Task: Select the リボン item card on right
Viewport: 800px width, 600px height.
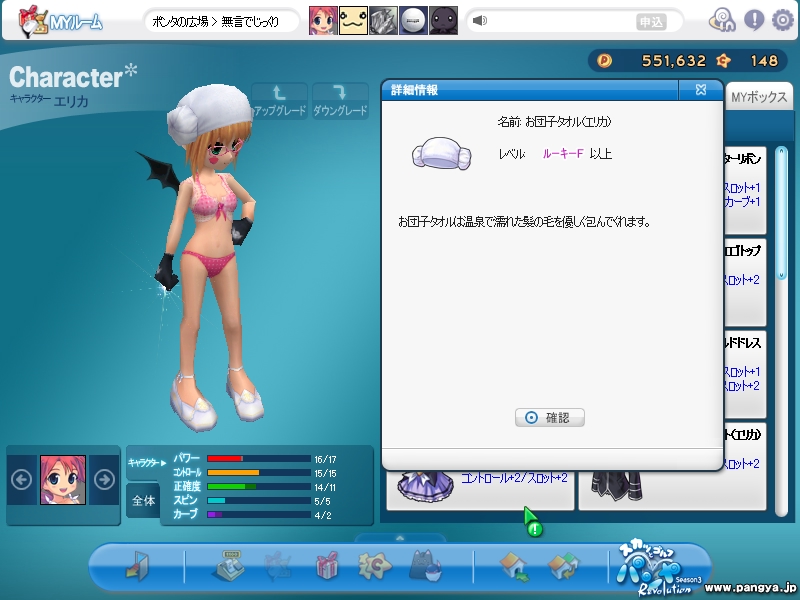Action: click(745, 190)
